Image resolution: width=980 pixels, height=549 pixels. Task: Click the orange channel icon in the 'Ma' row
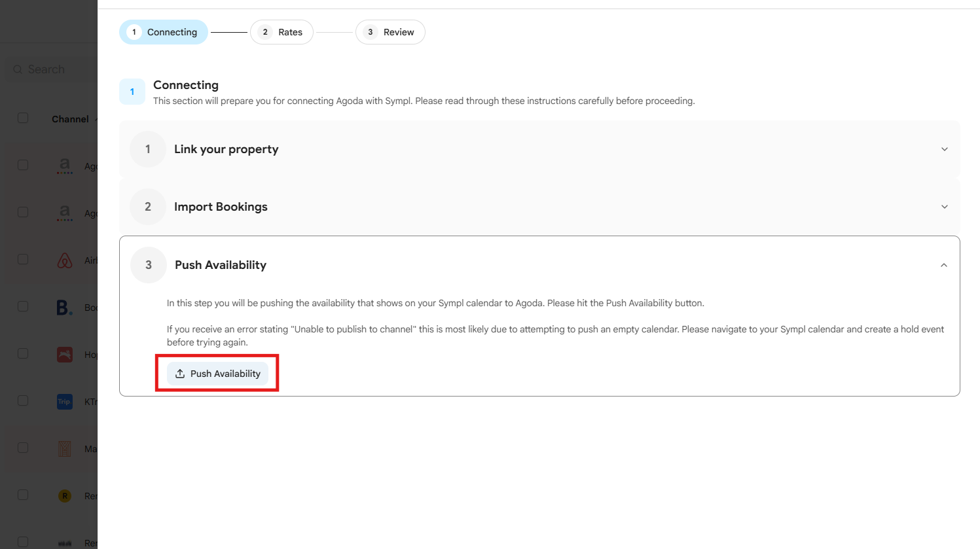click(x=65, y=449)
